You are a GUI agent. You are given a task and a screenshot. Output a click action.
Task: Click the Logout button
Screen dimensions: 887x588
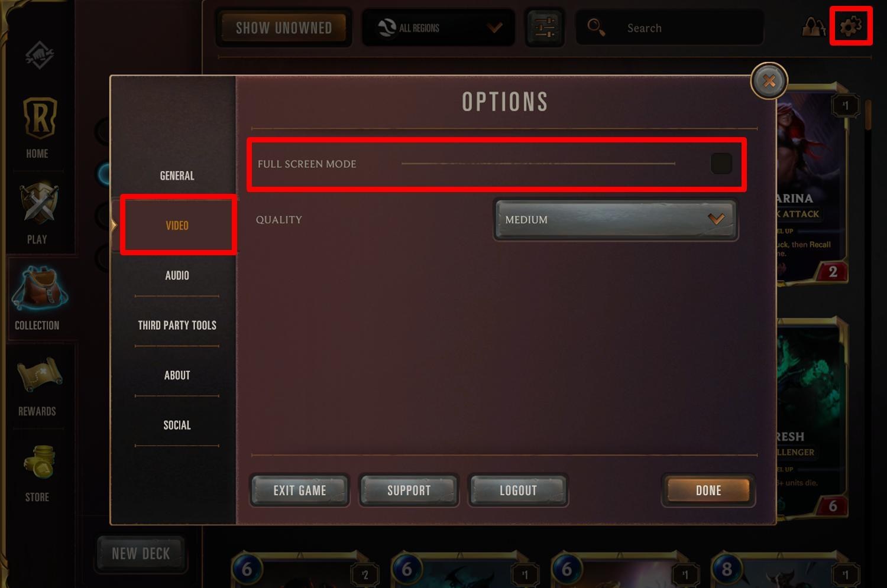(x=518, y=490)
